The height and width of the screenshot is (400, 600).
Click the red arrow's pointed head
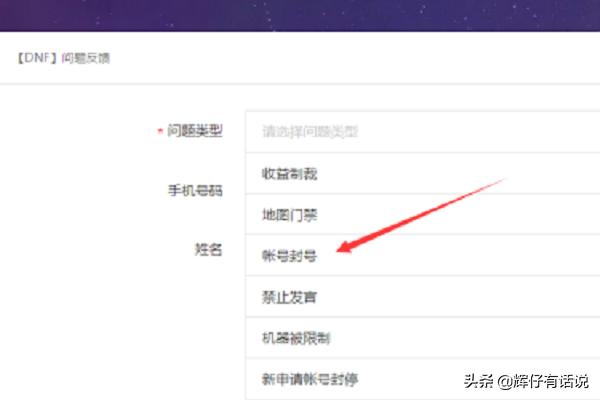pyautogui.click(x=341, y=251)
